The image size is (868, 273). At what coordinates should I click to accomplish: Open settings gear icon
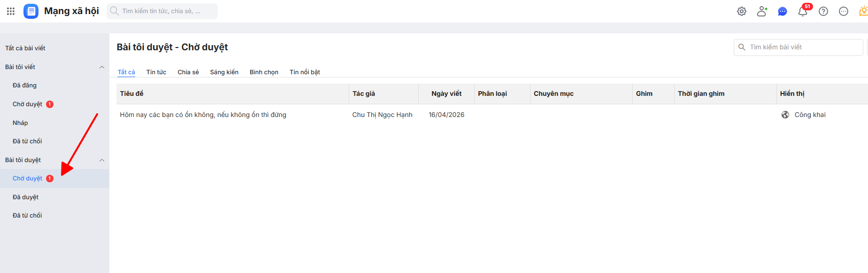tap(742, 11)
